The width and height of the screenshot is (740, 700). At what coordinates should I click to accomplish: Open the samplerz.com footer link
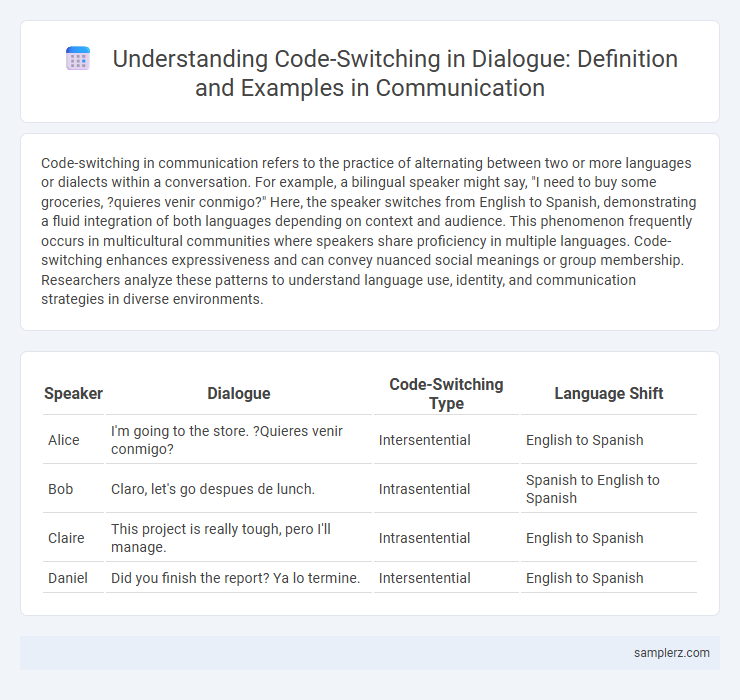[x=671, y=652]
